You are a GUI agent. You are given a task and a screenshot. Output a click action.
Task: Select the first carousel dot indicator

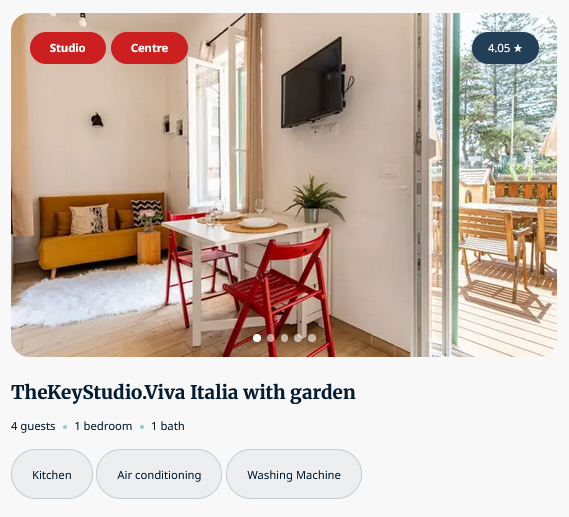pos(257,338)
